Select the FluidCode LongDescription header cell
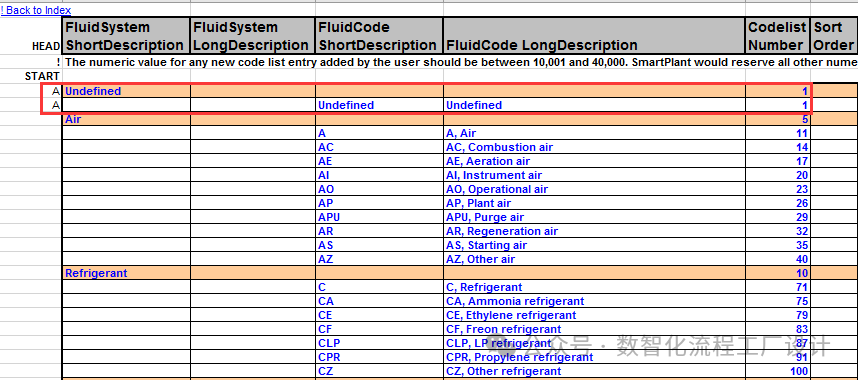 click(594, 36)
